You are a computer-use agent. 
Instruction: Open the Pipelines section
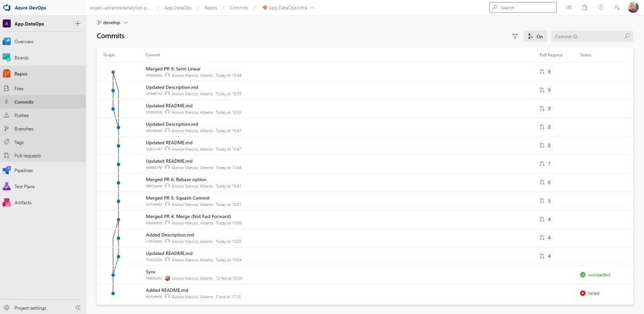coord(23,170)
